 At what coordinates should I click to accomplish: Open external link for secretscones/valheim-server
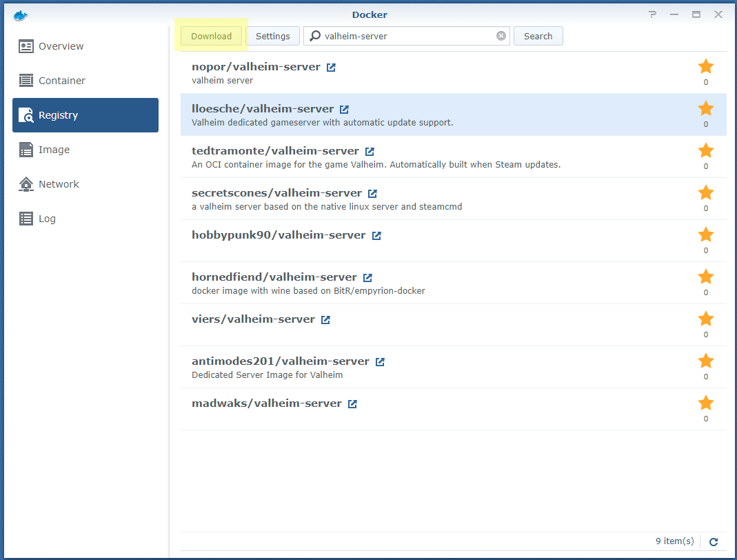click(x=372, y=193)
